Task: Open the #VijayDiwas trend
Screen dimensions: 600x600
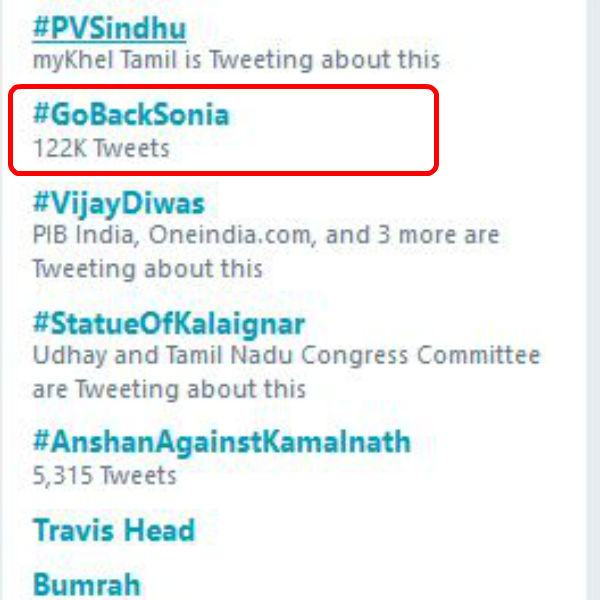Action: click(x=118, y=204)
